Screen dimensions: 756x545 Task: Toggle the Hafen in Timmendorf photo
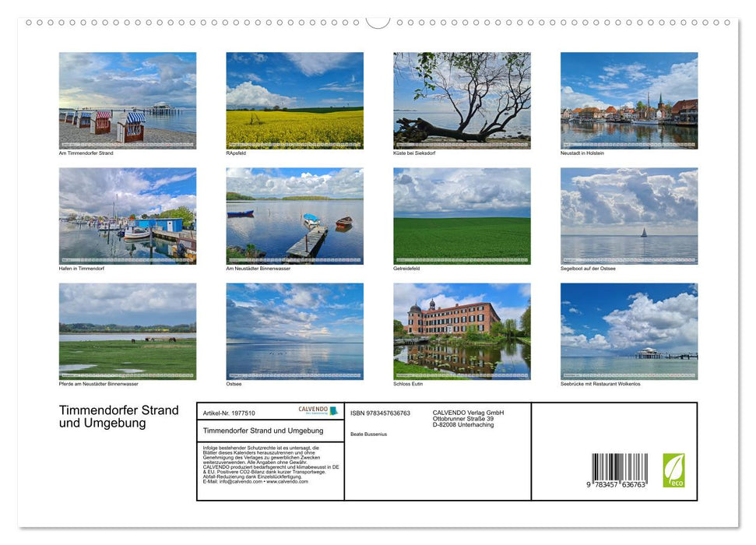(x=128, y=215)
